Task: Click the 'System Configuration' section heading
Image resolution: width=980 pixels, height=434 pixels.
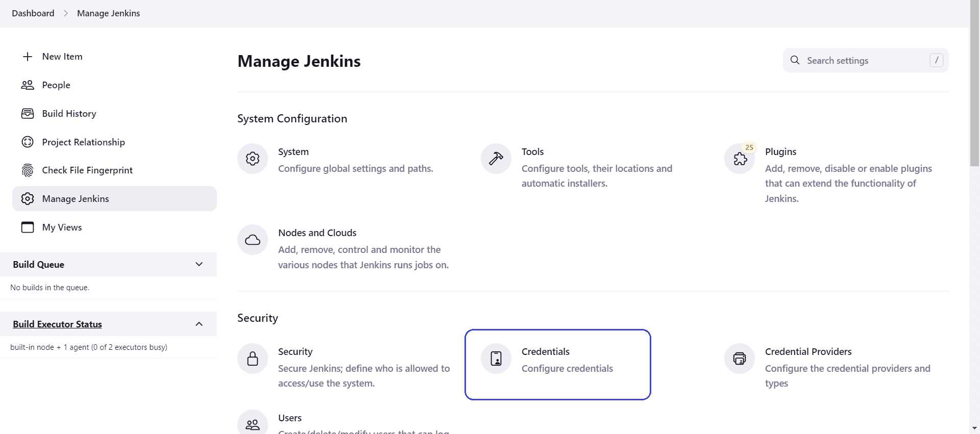Action: pos(292,118)
